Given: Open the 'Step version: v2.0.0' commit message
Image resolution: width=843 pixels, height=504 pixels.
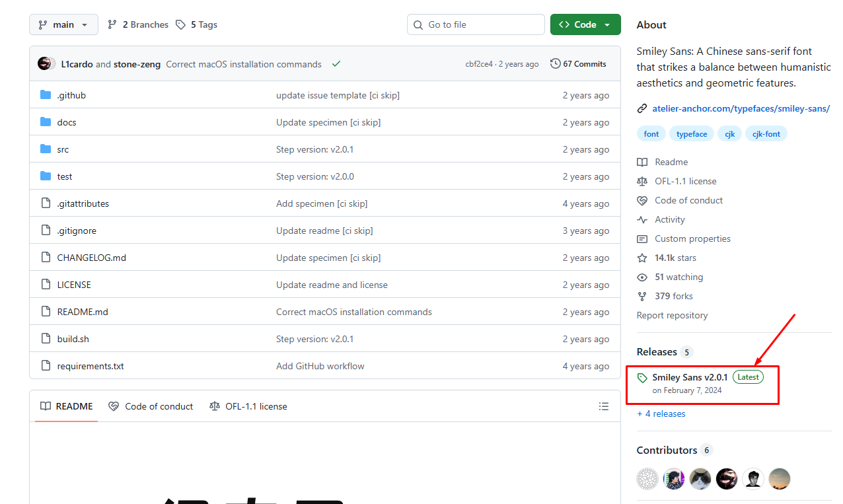Looking at the screenshot, I should tap(315, 176).
